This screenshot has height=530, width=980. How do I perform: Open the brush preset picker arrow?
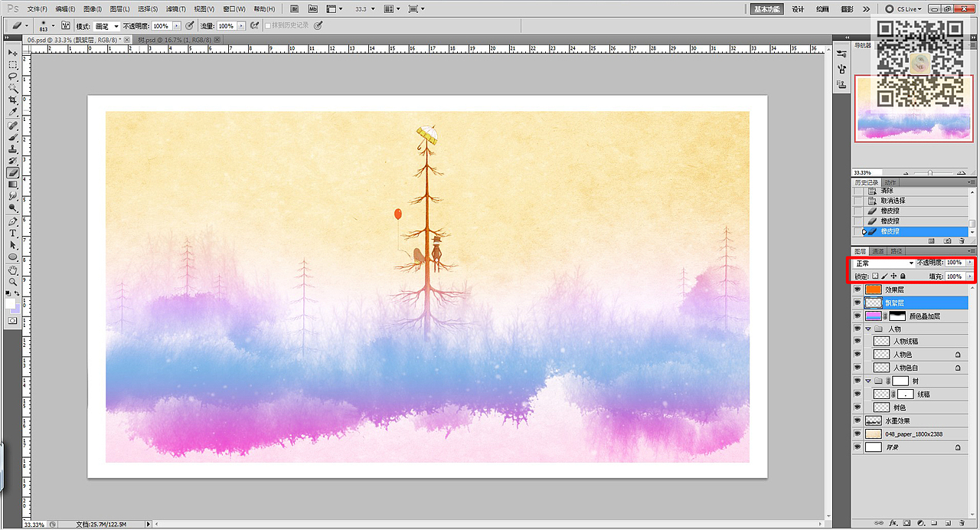[x=53, y=25]
